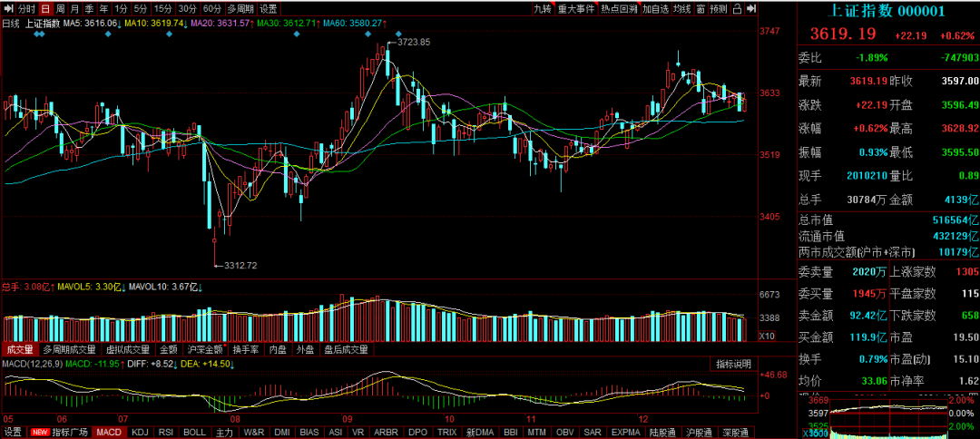
Task: Open 指标说明 indicator description
Action: click(x=733, y=364)
